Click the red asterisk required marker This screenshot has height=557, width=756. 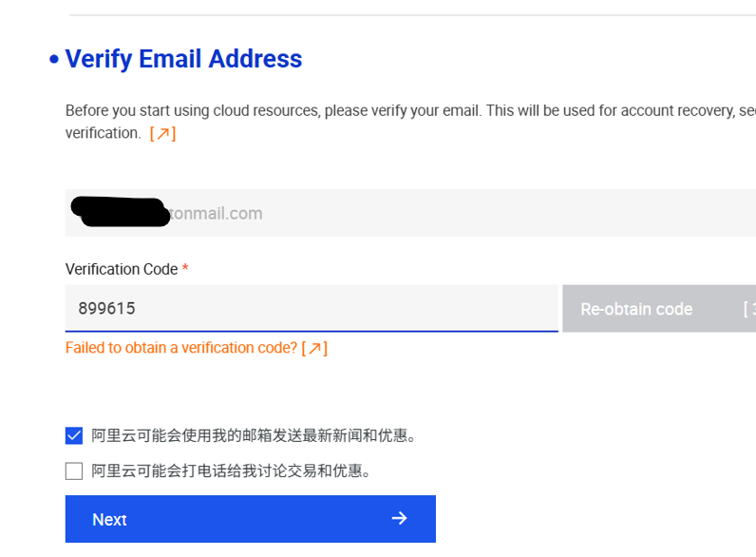pyautogui.click(x=185, y=270)
